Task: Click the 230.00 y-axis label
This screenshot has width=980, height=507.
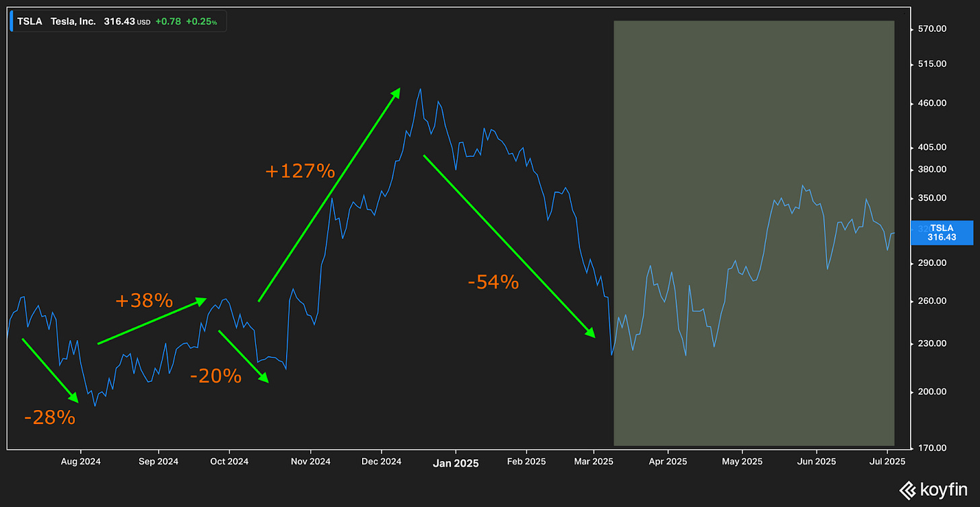Action: click(932, 344)
